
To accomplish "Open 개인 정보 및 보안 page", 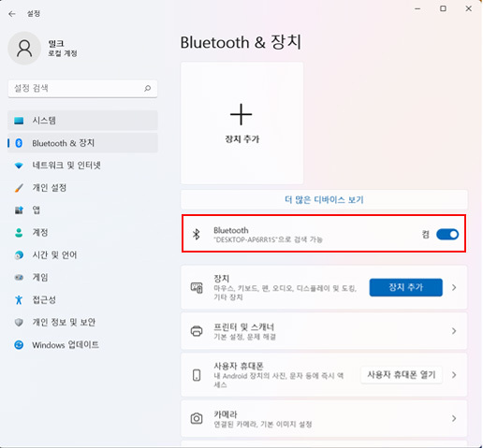I will [82, 323].
